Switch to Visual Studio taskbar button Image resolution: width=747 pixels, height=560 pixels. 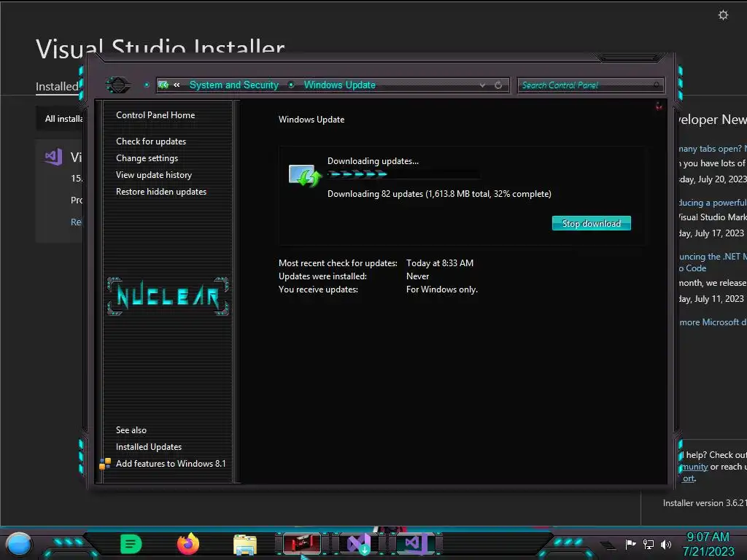(415, 543)
